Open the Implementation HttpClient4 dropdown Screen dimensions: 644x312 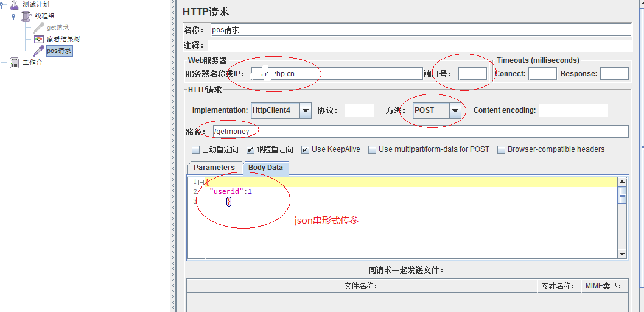pyautogui.click(x=306, y=110)
